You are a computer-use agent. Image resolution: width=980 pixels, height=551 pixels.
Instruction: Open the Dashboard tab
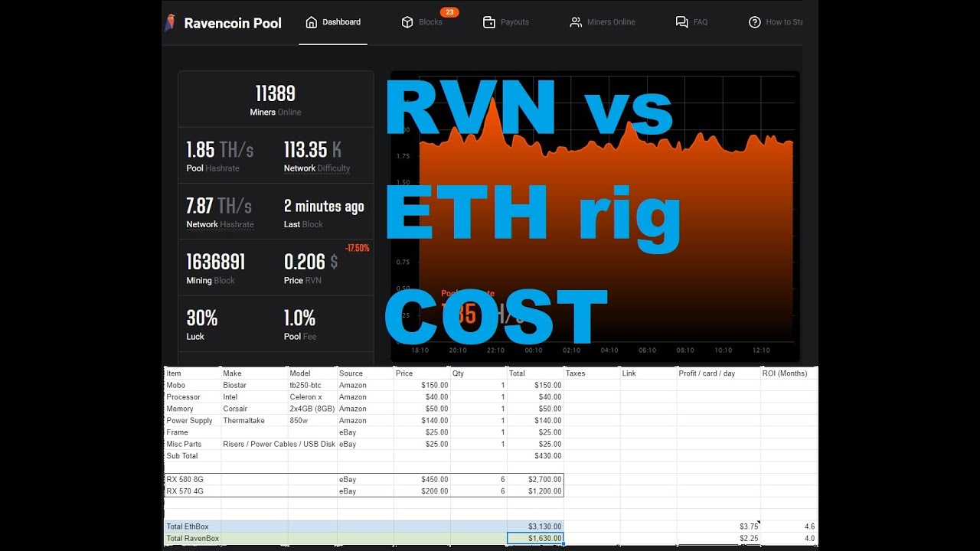[333, 22]
